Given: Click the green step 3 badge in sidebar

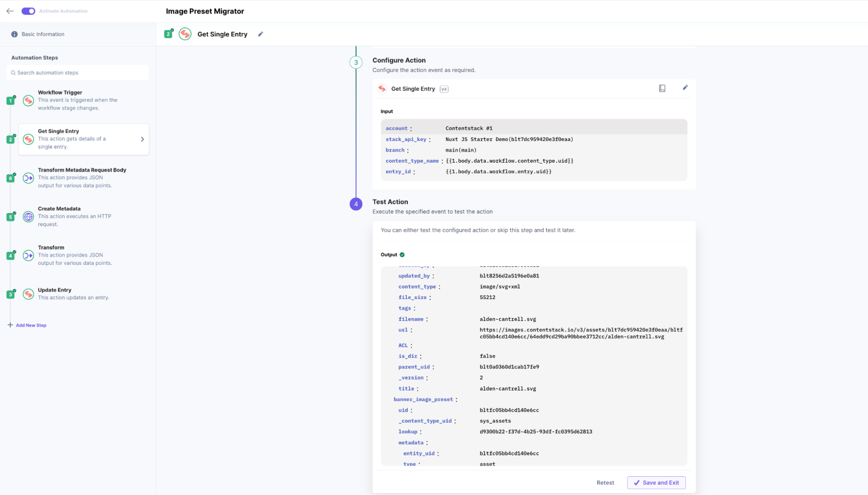Looking at the screenshot, I should coord(11,294).
